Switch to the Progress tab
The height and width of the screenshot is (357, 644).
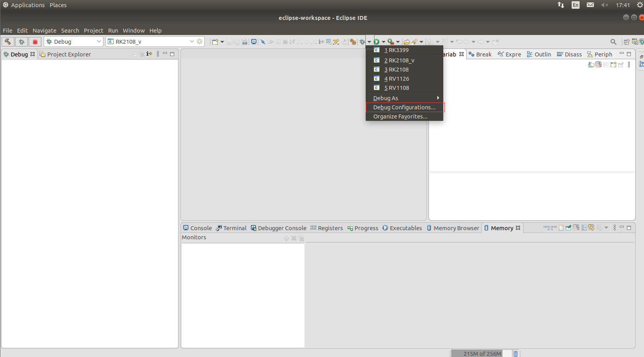tap(363, 228)
